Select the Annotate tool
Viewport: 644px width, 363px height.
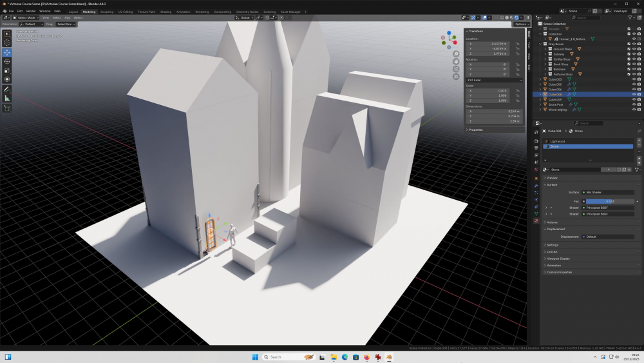[x=7, y=89]
